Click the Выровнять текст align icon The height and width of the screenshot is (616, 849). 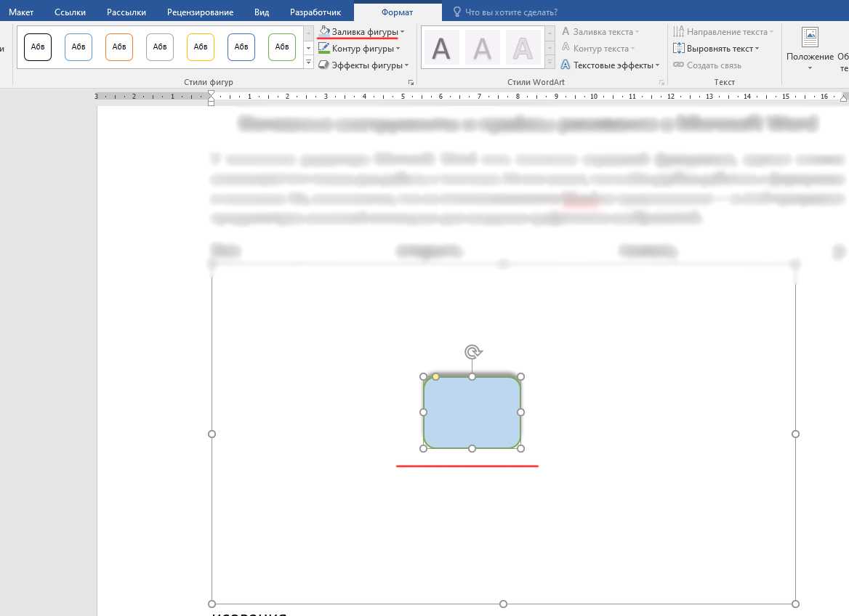tap(679, 49)
